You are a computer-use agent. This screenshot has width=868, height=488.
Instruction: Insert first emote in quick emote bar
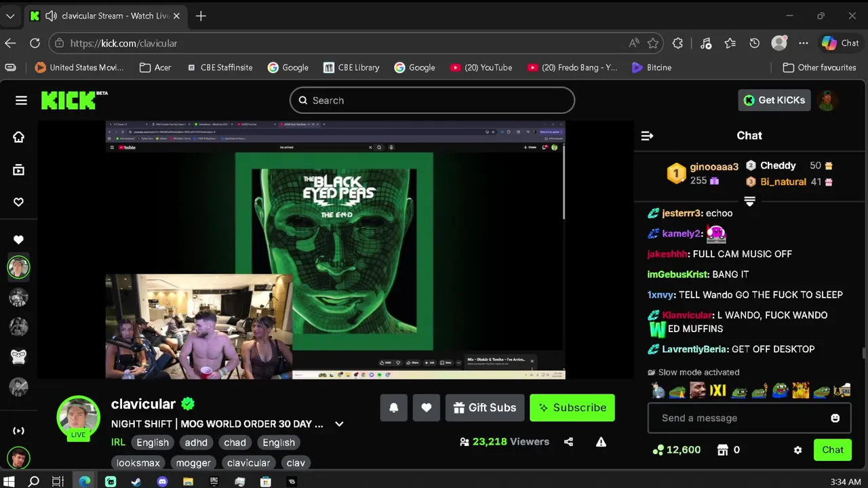657,390
